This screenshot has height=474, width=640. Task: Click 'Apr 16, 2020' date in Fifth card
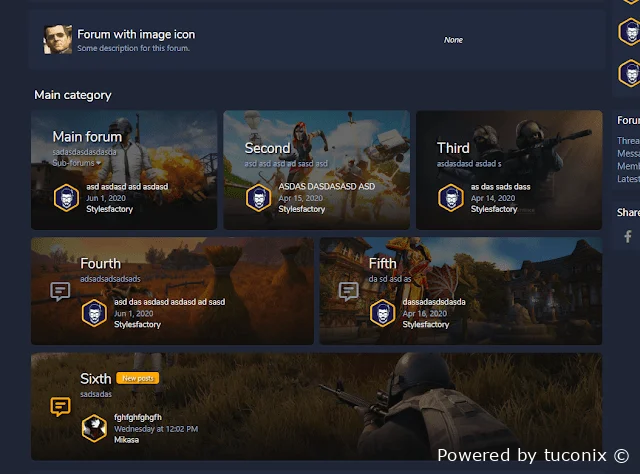(x=424, y=314)
